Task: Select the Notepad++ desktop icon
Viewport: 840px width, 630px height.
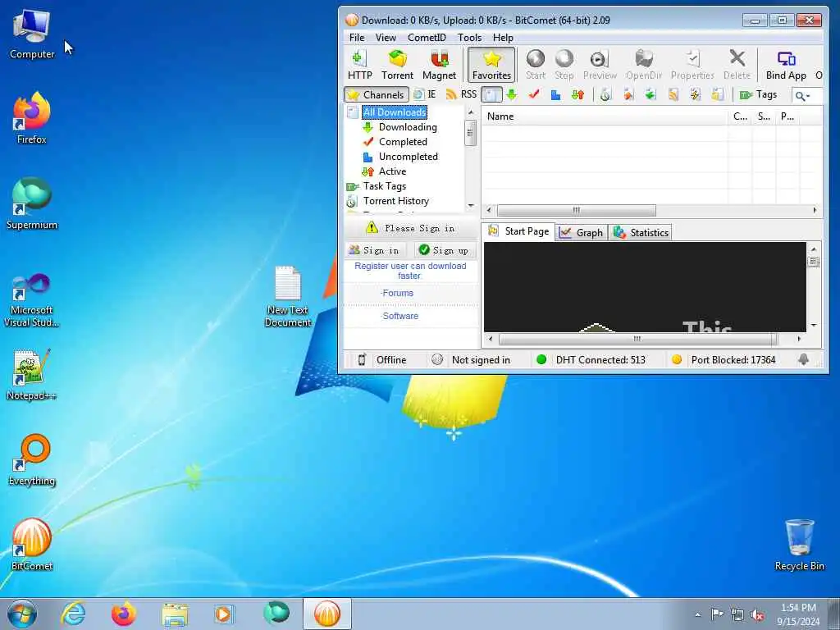Action: 32,375
